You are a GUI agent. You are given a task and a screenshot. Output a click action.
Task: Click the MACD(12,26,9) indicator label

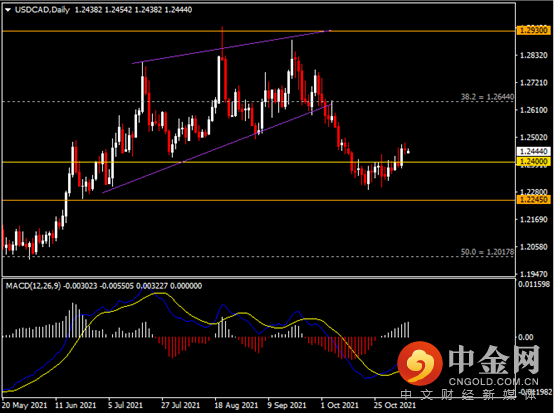click(33, 286)
